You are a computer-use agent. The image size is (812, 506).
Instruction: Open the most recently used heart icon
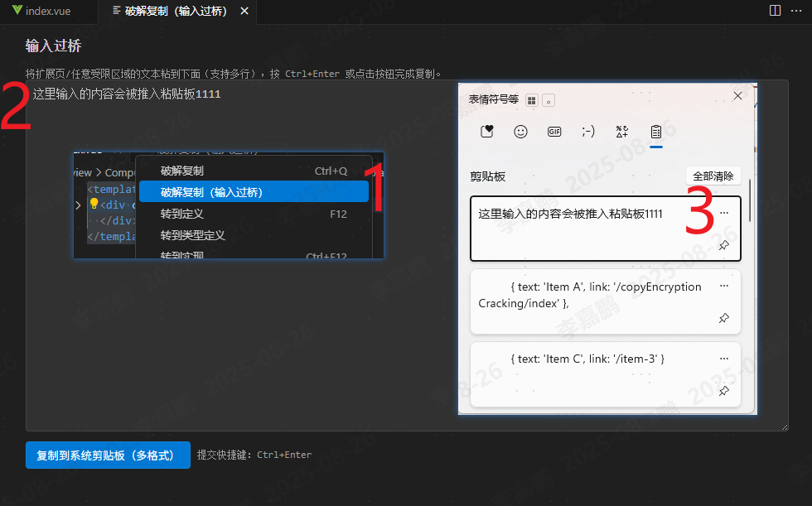pos(486,131)
